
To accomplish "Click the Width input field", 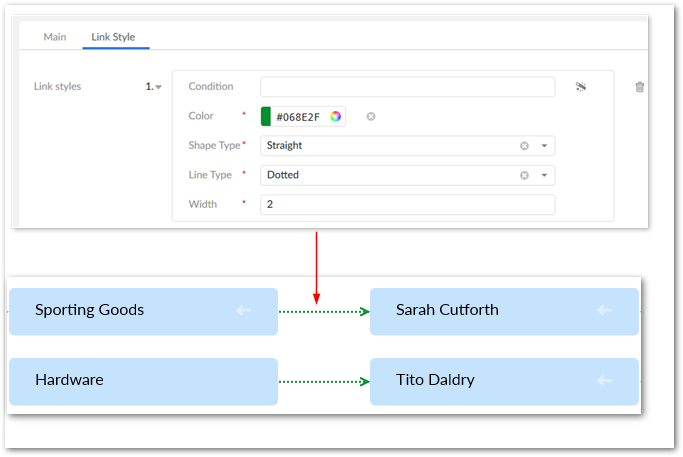I will click(407, 204).
